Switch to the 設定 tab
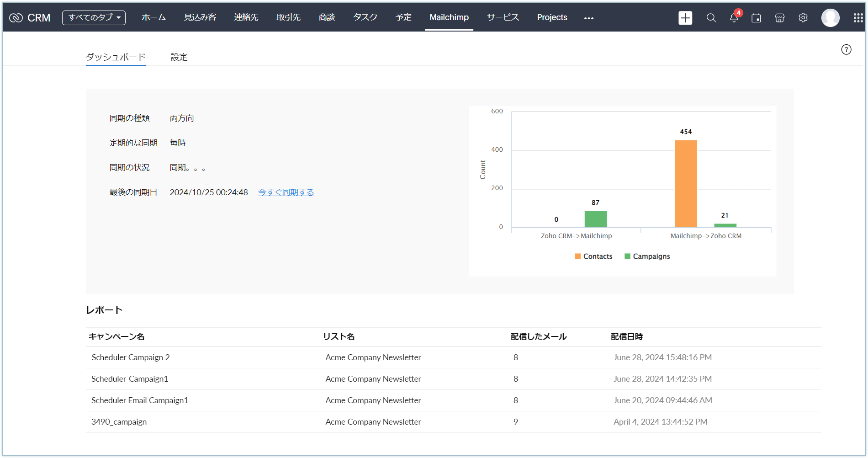Image resolution: width=868 pixels, height=458 pixels. (179, 57)
